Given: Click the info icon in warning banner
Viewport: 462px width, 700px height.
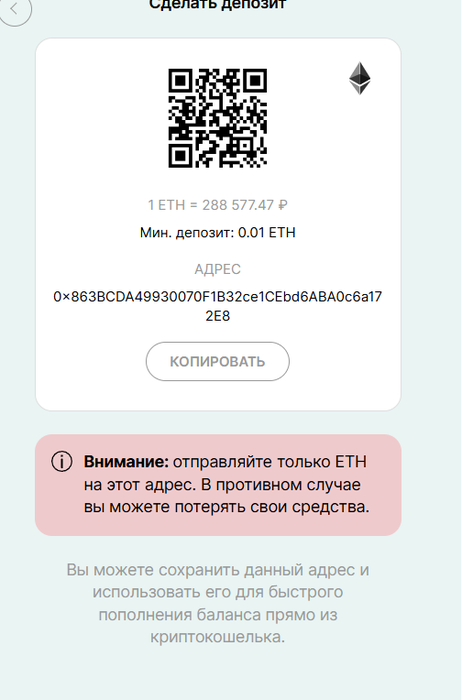Looking at the screenshot, I should 62,462.
